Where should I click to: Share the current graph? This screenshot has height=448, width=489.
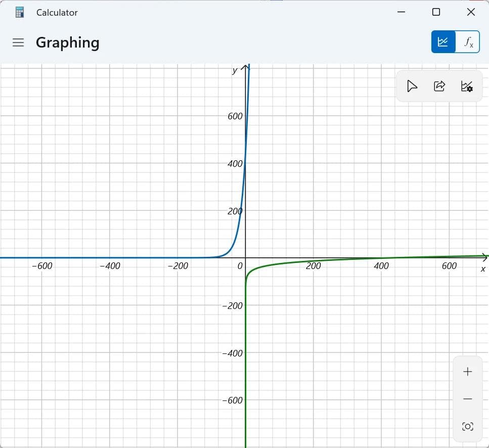coord(439,86)
